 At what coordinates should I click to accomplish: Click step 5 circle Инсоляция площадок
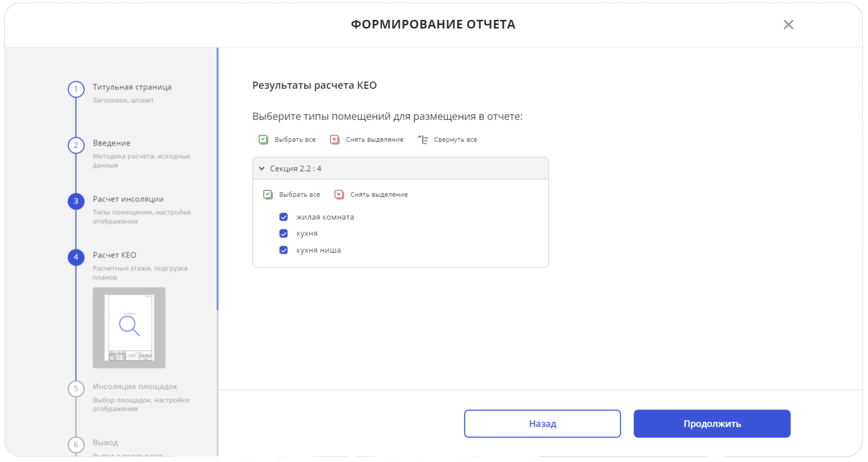76,389
